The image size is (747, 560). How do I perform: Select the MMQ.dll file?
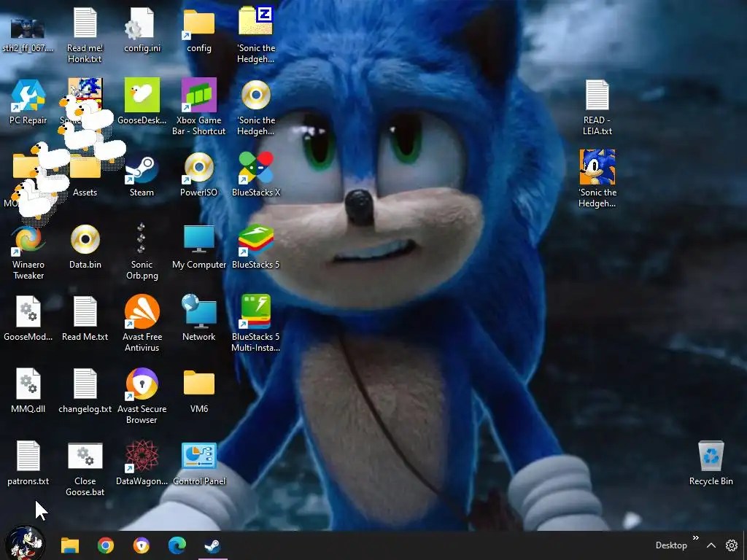pos(28,384)
